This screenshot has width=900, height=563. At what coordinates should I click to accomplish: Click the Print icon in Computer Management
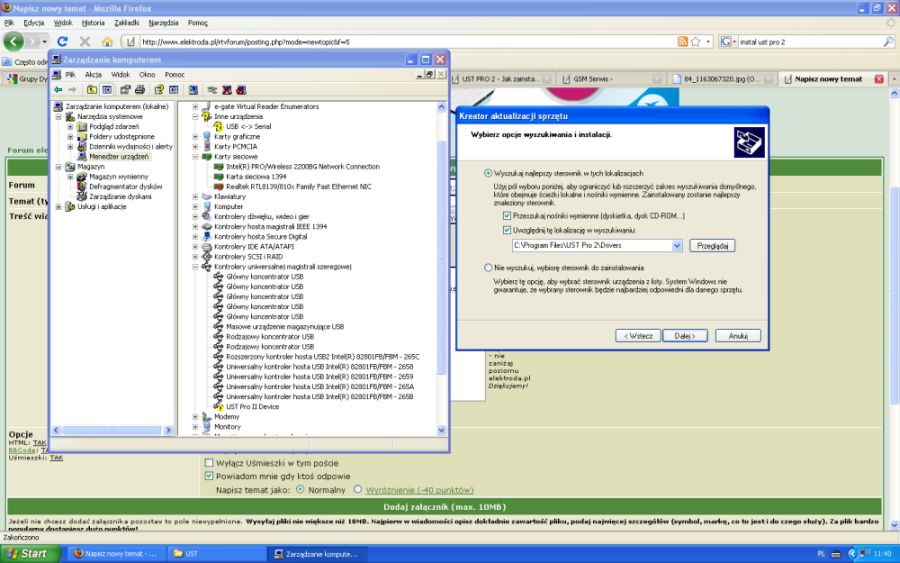point(139,90)
